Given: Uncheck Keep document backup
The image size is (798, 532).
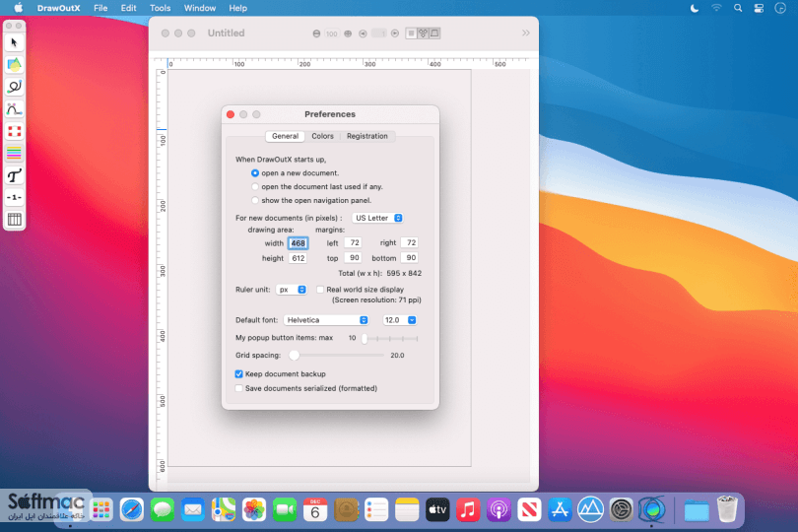Looking at the screenshot, I should (238, 374).
